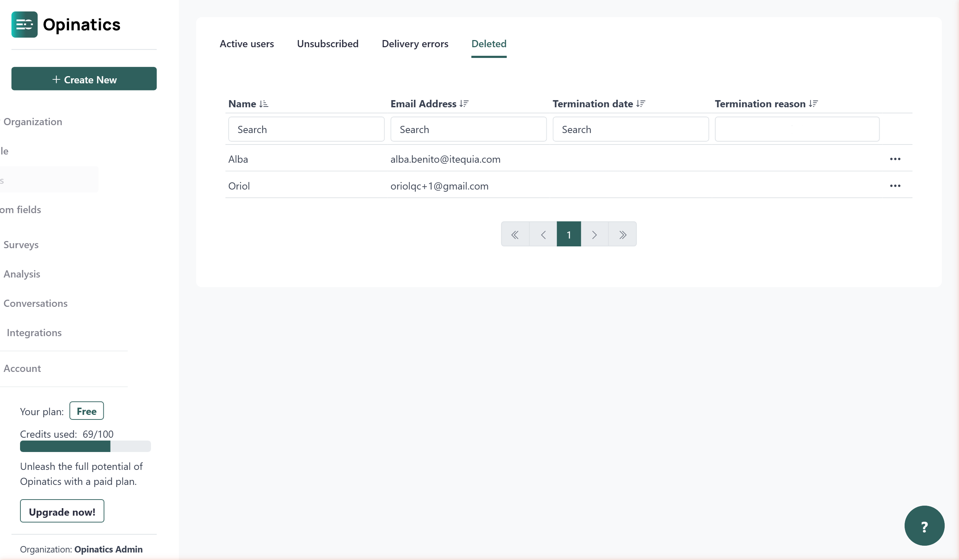
Task: Open the Termination reason filter box
Action: tap(797, 129)
